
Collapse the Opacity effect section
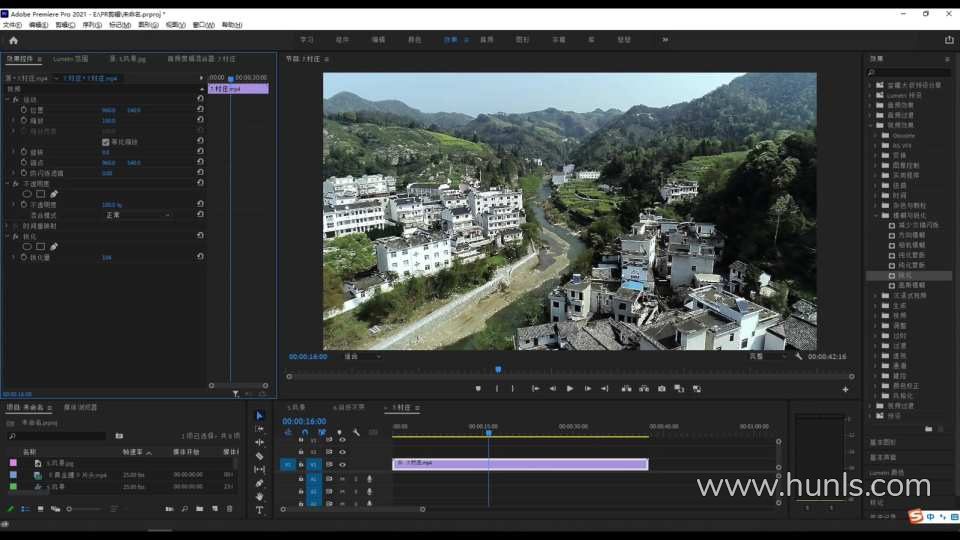click(x=9, y=184)
